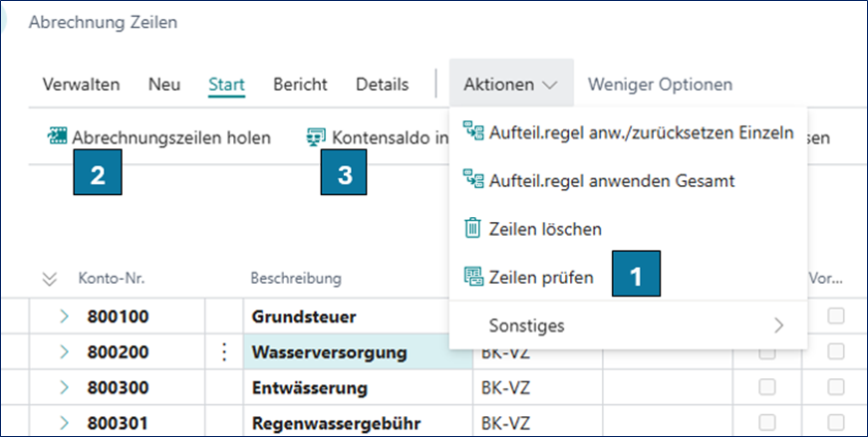Expand the row for account 800300
Viewport: 868px width, 437px height.
coord(64,387)
